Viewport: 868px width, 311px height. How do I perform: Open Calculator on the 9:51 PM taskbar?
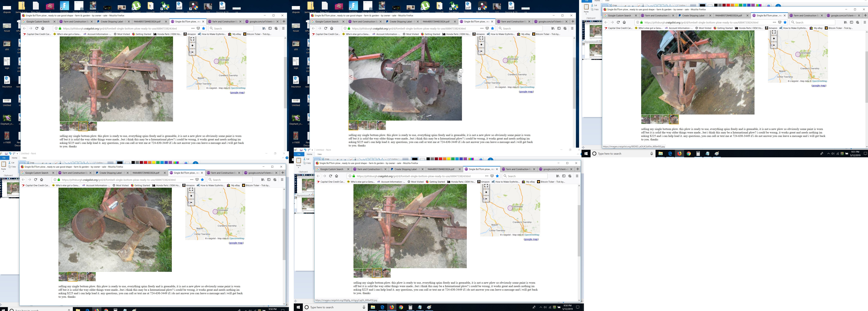click(x=698, y=154)
